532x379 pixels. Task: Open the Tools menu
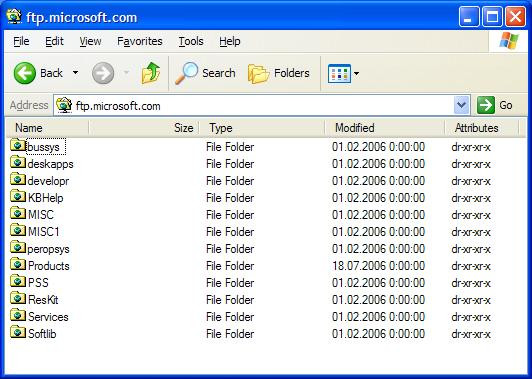tap(191, 41)
